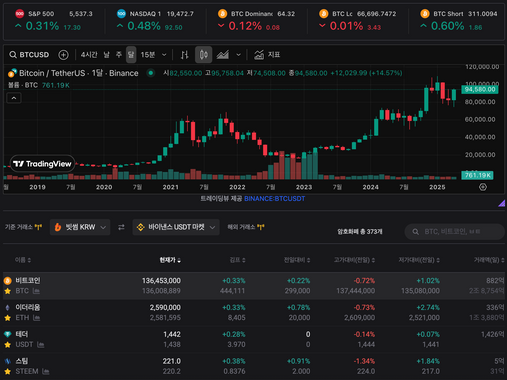Switch to the 4시간 timeframe

(89, 55)
